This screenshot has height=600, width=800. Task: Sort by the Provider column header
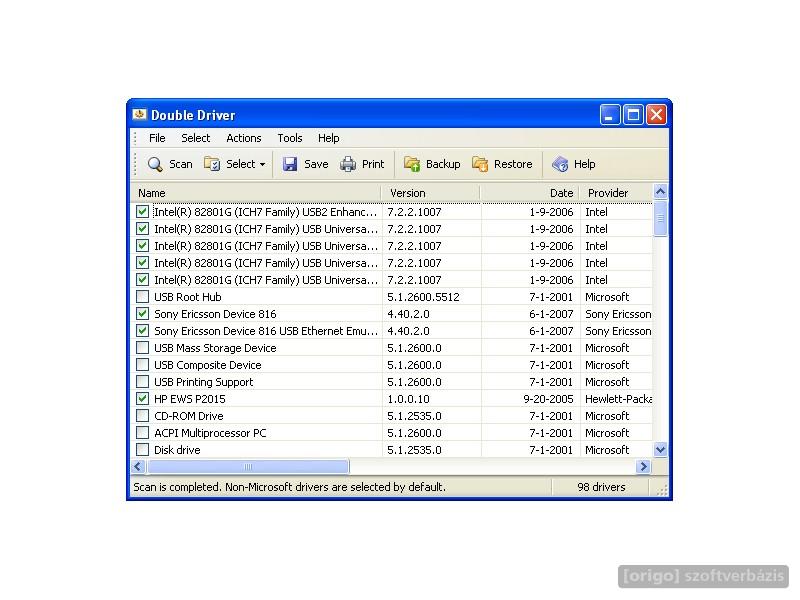click(616, 193)
